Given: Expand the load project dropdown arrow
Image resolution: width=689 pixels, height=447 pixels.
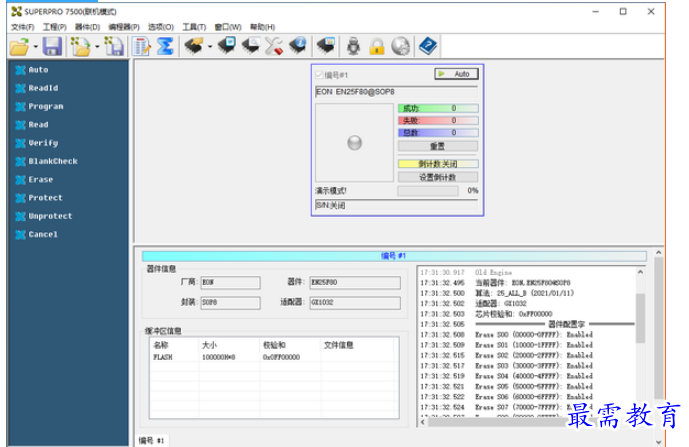Looking at the screenshot, I should tap(97, 47).
